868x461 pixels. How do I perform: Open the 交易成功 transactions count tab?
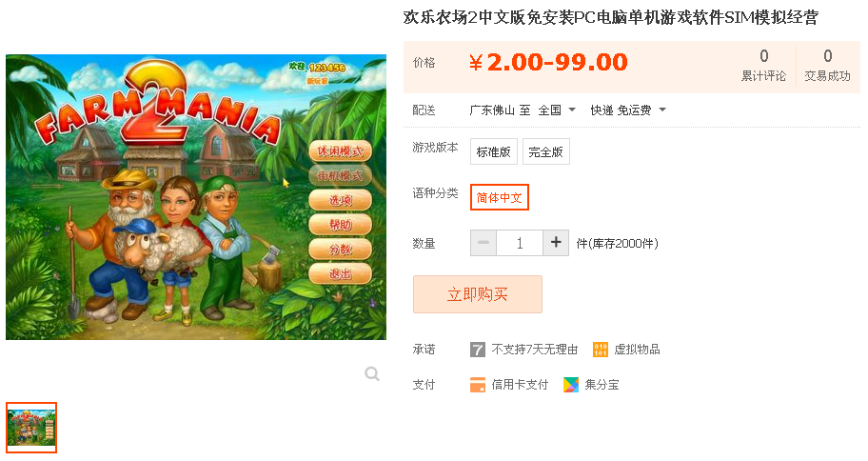coord(828,67)
